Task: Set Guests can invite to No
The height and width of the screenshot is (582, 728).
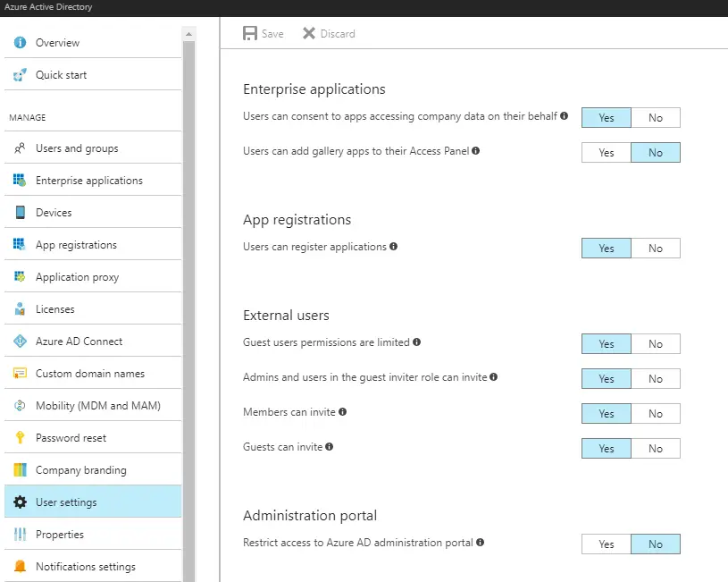Action: (x=656, y=449)
